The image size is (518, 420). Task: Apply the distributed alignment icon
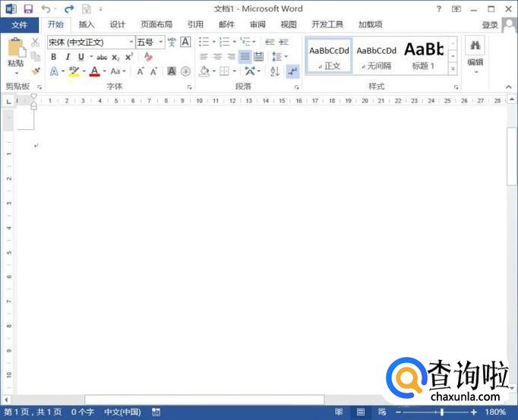point(259,56)
